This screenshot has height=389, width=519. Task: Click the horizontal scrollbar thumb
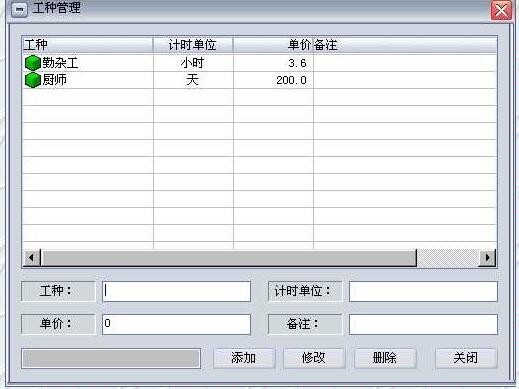[x=229, y=258]
